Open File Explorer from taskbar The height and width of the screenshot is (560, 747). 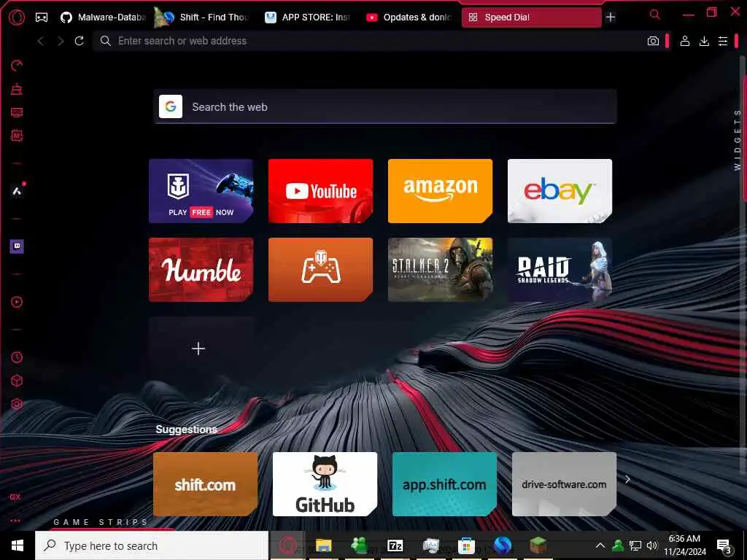(323, 545)
